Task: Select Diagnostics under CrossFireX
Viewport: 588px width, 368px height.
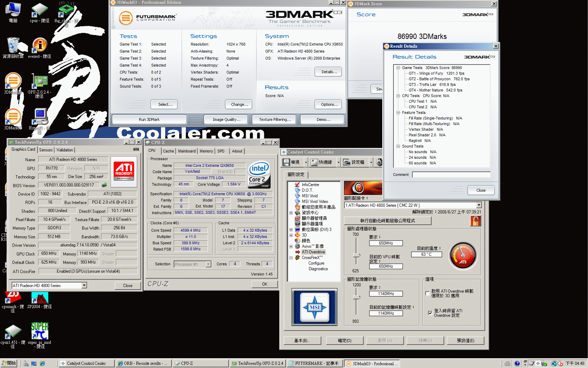Action: tap(318, 269)
